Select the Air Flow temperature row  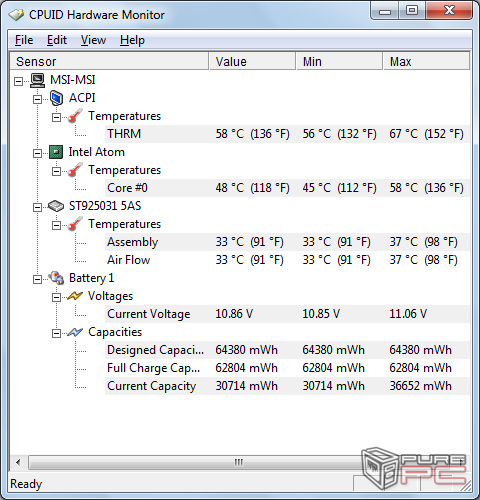pyautogui.click(x=287, y=260)
